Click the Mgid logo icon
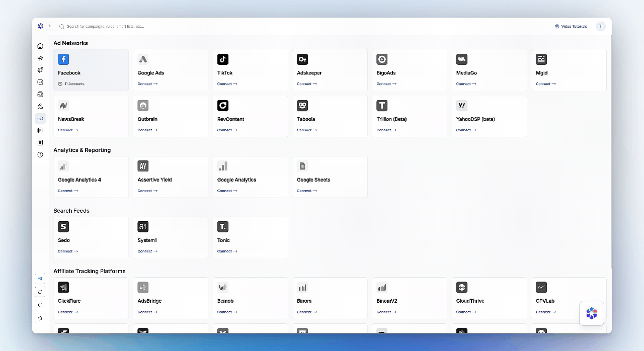644x351 pixels. [x=541, y=59]
